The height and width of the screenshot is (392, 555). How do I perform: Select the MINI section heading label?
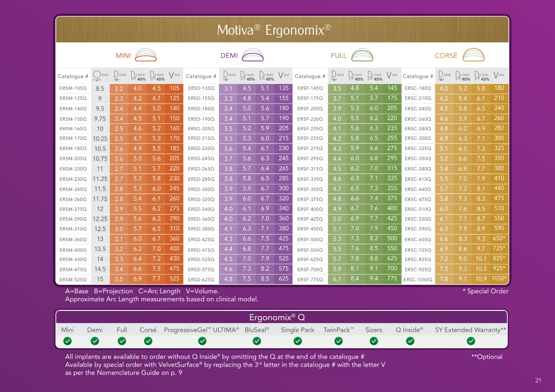123,55
